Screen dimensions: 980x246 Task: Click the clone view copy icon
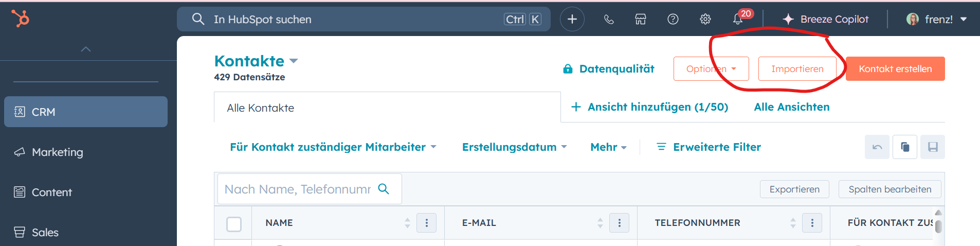(905, 147)
